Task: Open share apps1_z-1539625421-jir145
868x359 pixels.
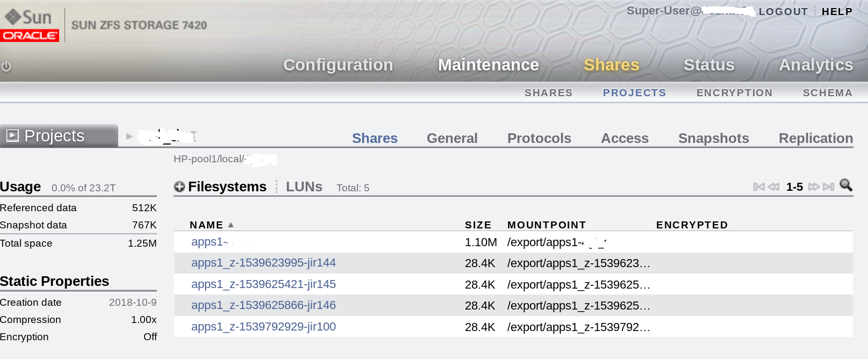Action: [x=263, y=284]
